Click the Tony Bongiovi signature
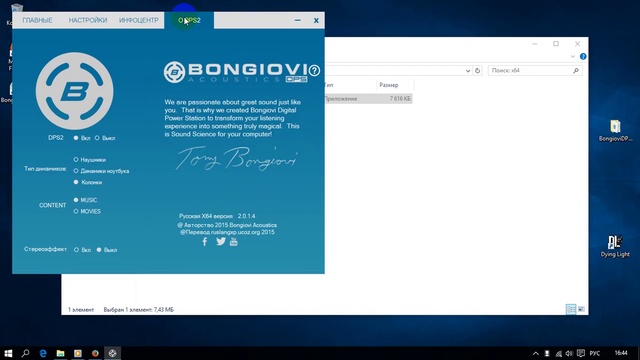640x360 pixels. point(237,158)
